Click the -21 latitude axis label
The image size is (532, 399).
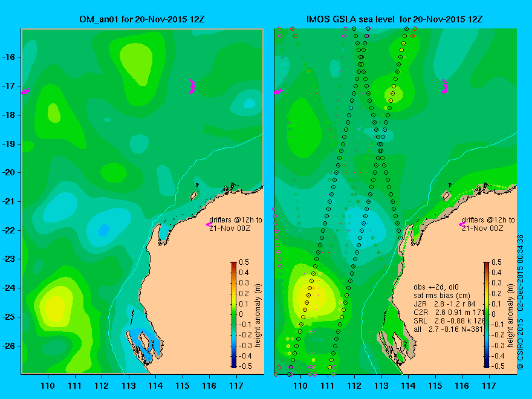9,201
